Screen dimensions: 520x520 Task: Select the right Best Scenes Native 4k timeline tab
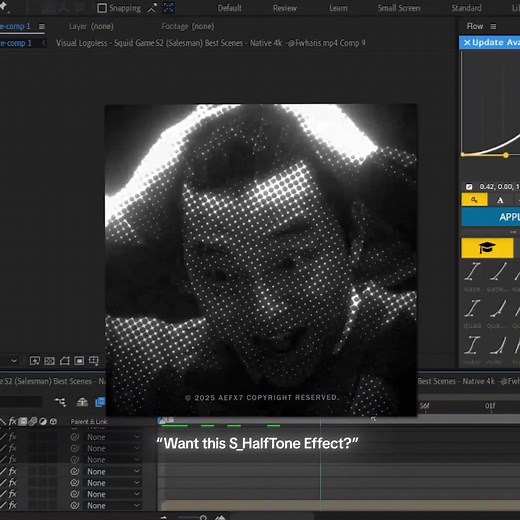469,381
